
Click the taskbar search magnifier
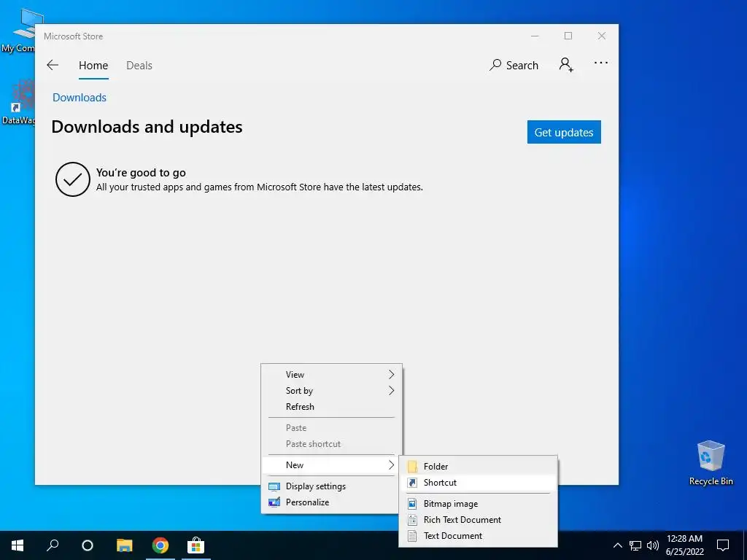point(53,545)
